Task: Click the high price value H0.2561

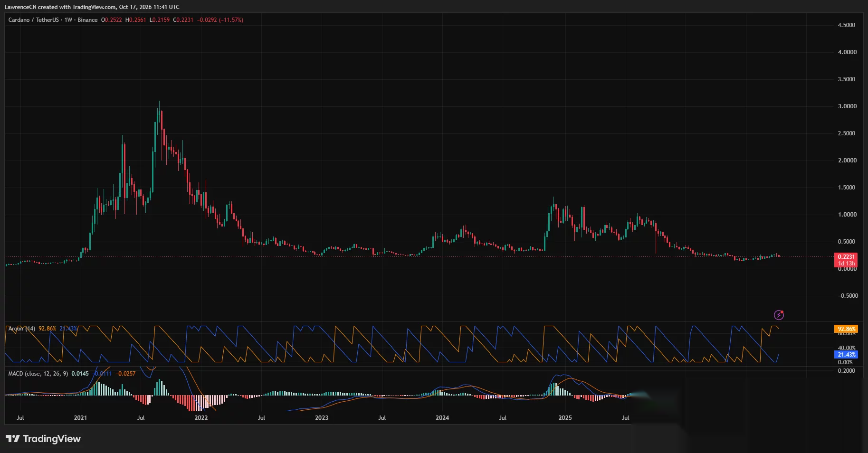Action: pyautogui.click(x=136, y=20)
